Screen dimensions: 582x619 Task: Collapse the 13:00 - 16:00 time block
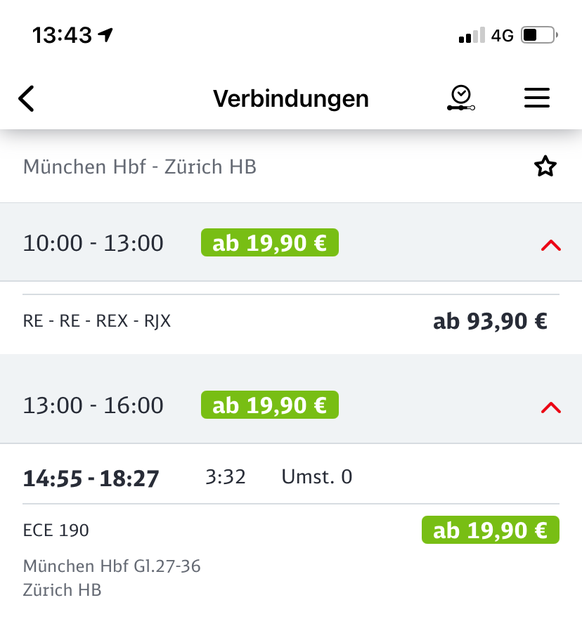tap(551, 407)
